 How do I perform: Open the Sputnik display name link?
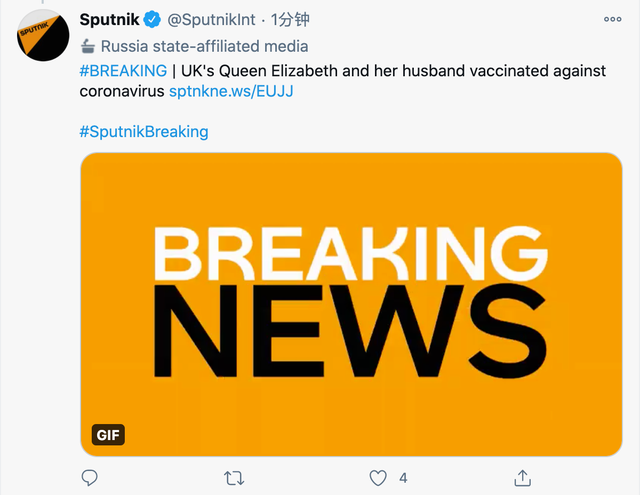click(x=109, y=19)
